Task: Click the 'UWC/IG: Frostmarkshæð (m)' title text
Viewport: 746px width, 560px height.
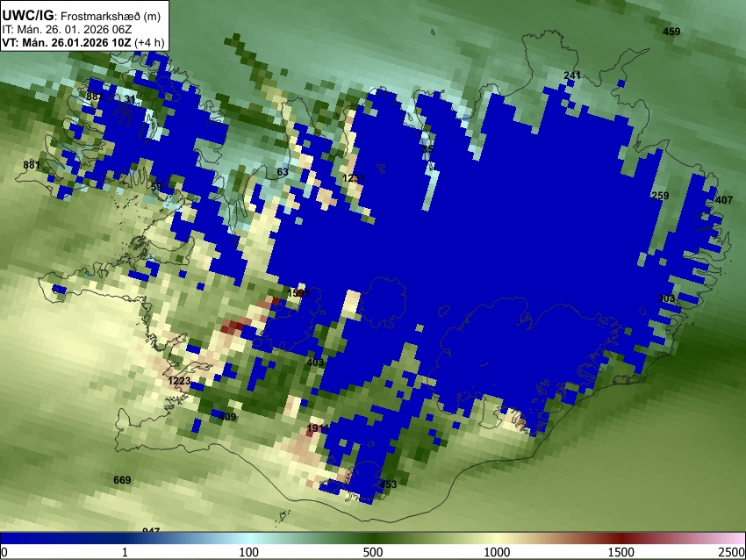Action: pos(82,16)
